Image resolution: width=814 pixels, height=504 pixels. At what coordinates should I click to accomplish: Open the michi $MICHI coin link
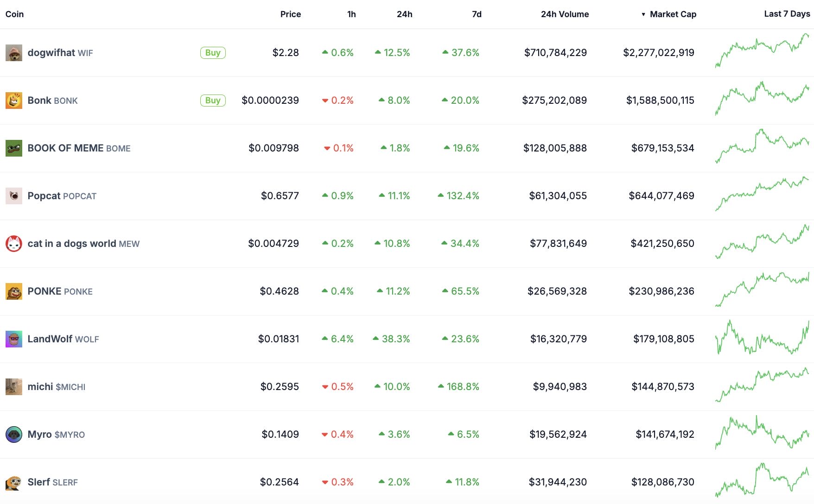(56, 387)
